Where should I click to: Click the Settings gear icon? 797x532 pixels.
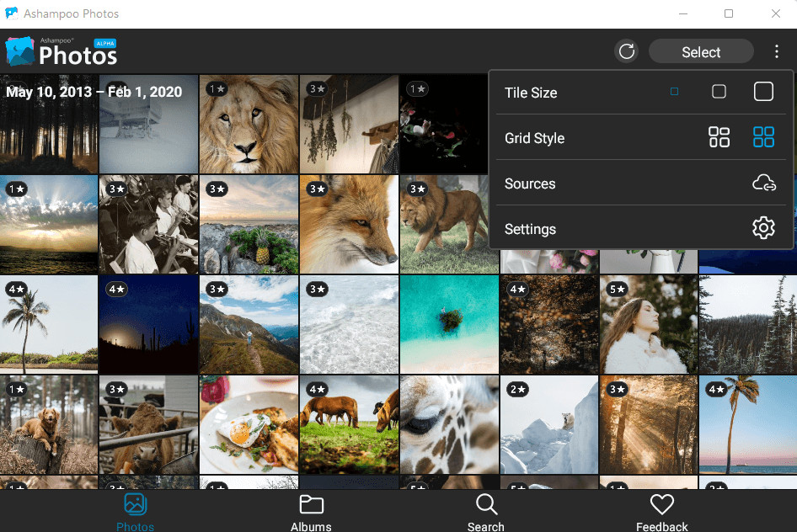click(x=763, y=228)
